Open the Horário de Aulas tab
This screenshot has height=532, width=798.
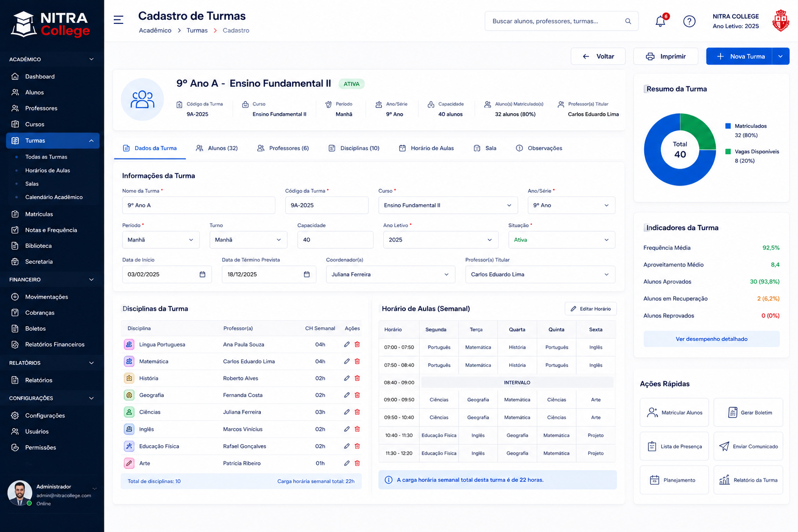(426, 148)
